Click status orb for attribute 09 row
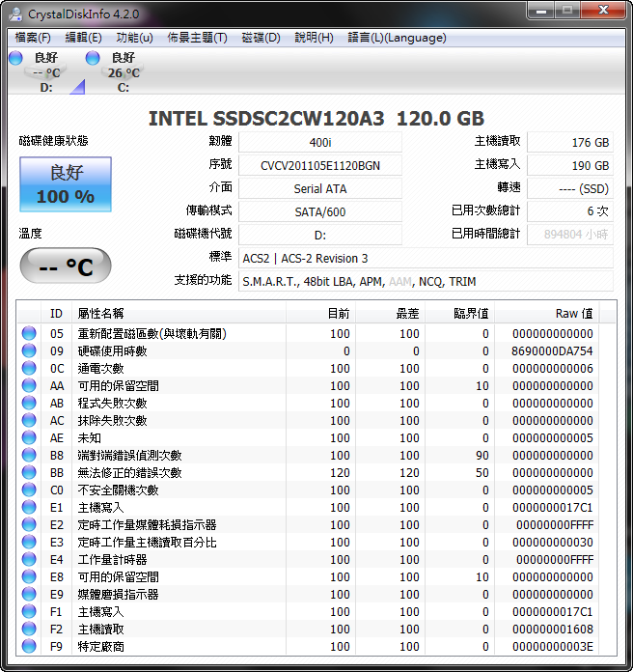This screenshot has height=672, width=633. (29, 351)
